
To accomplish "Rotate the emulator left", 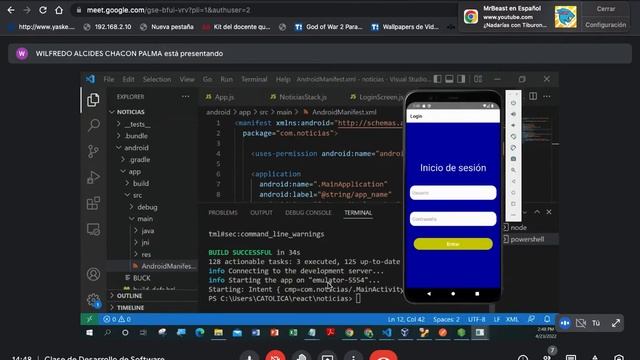I will pyautogui.click(x=513, y=137).
